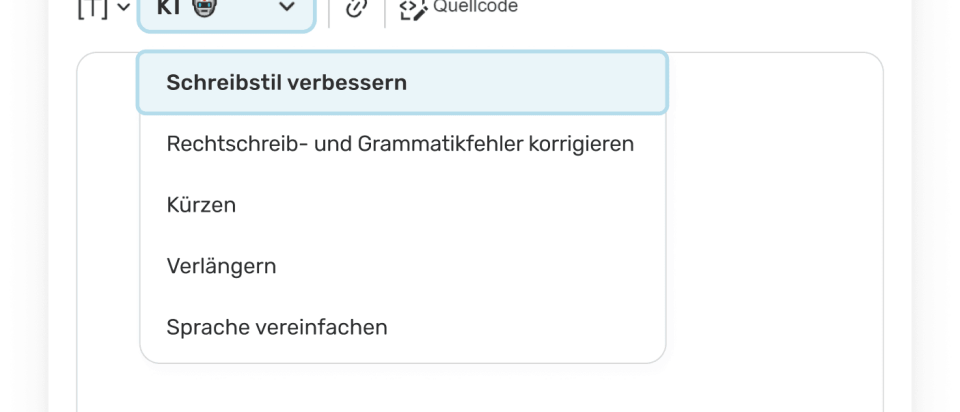Open the Quellcode view via its text label
This screenshot has height=412, width=960.
(x=475, y=7)
